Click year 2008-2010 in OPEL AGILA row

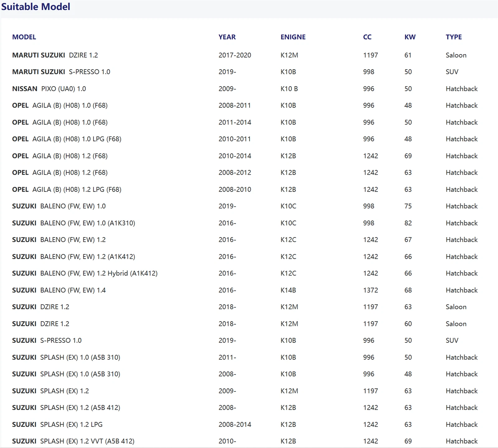click(235, 189)
